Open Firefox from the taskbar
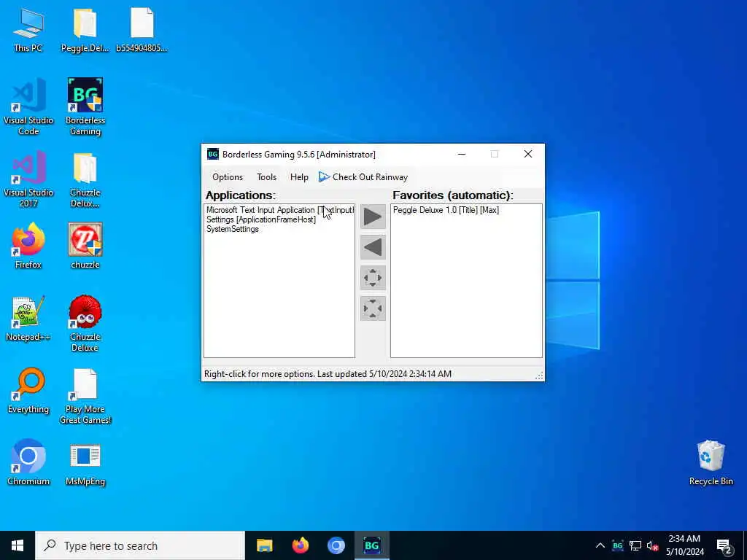 [x=300, y=545]
